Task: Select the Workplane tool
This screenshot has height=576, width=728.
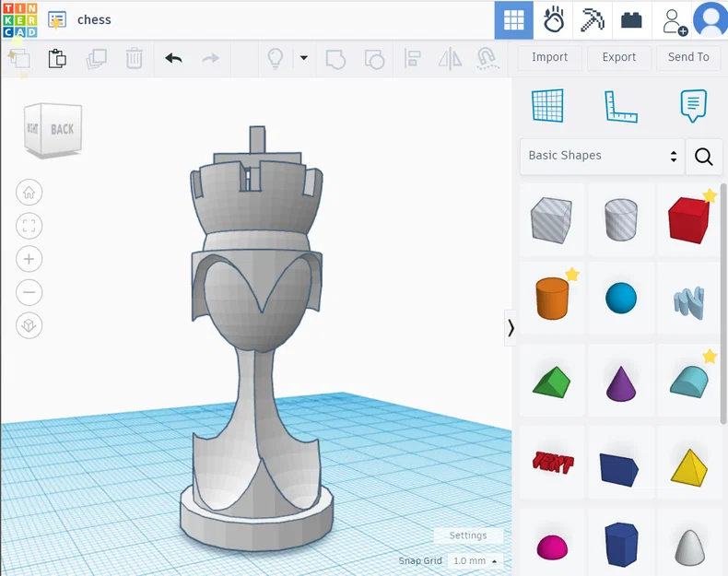Action: click(548, 106)
